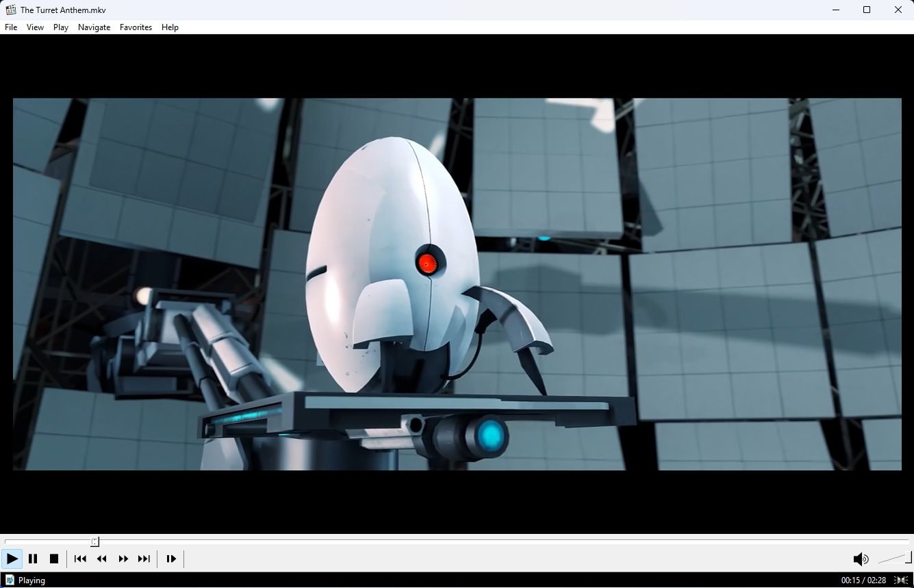Click the seek bar thumb
The image size is (914, 588).
[x=94, y=541]
